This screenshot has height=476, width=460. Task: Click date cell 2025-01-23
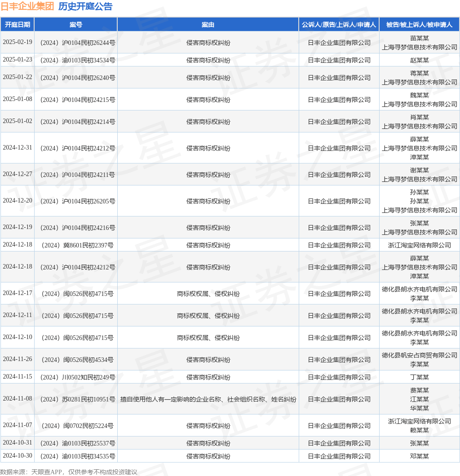pyautogui.click(x=18, y=59)
